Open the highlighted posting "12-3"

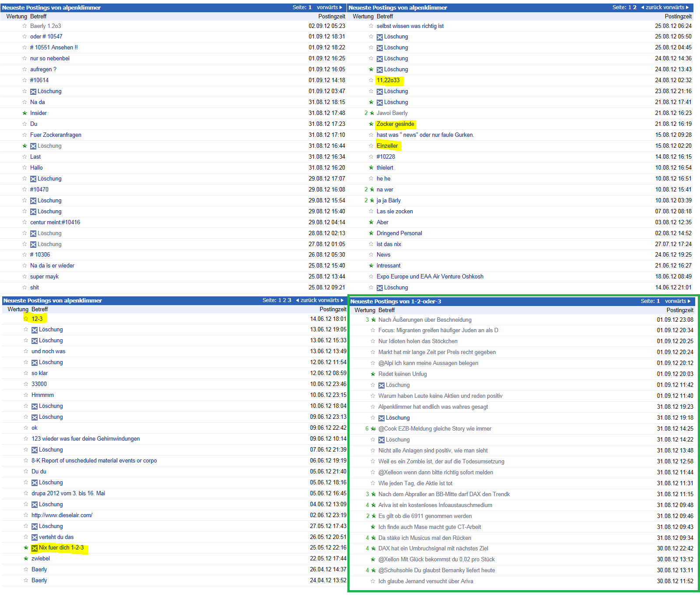click(x=37, y=319)
